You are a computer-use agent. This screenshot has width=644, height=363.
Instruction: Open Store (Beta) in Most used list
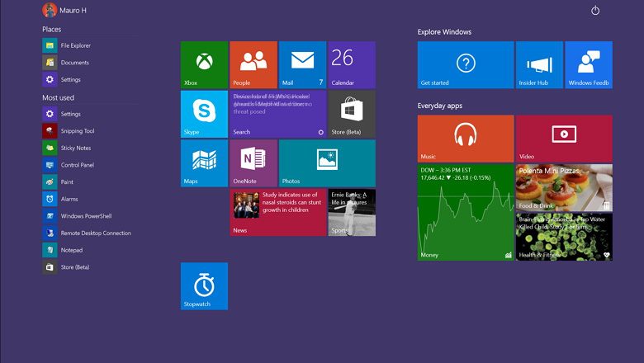coord(66,267)
